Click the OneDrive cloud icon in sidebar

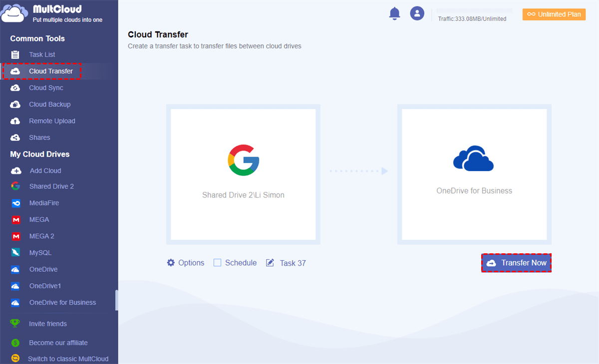pos(15,269)
